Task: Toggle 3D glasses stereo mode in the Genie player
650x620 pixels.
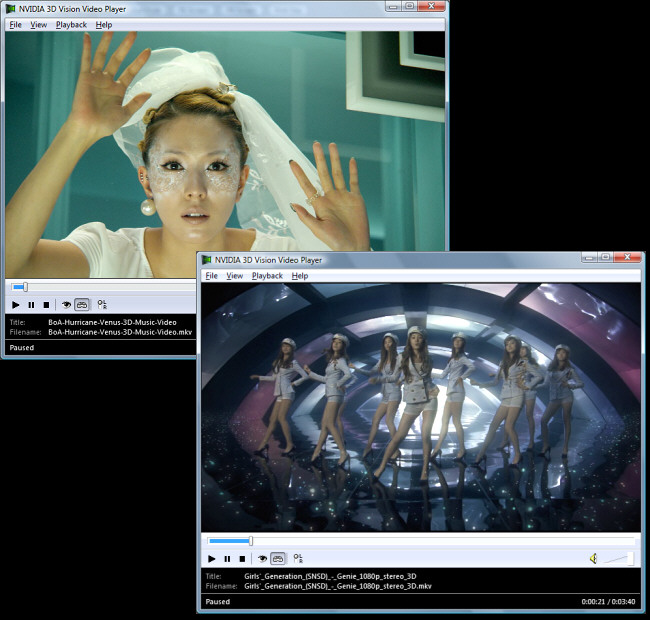Action: click(x=278, y=559)
